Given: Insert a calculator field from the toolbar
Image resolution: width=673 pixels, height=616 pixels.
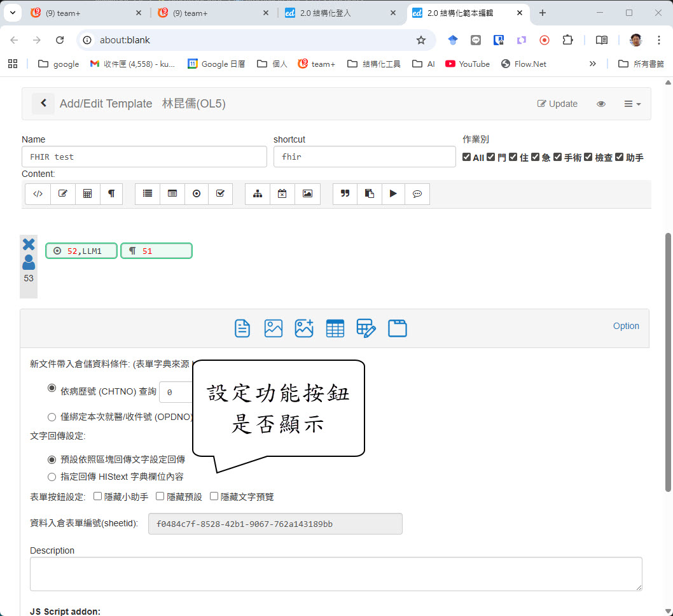Looking at the screenshot, I should click(88, 194).
